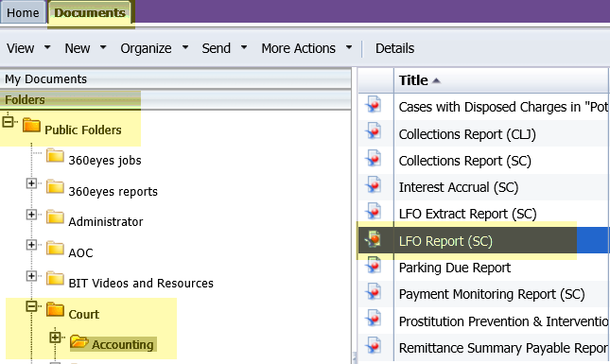The image size is (610, 364).
Task: Expand the AOC folder node
Action: [x=31, y=245]
